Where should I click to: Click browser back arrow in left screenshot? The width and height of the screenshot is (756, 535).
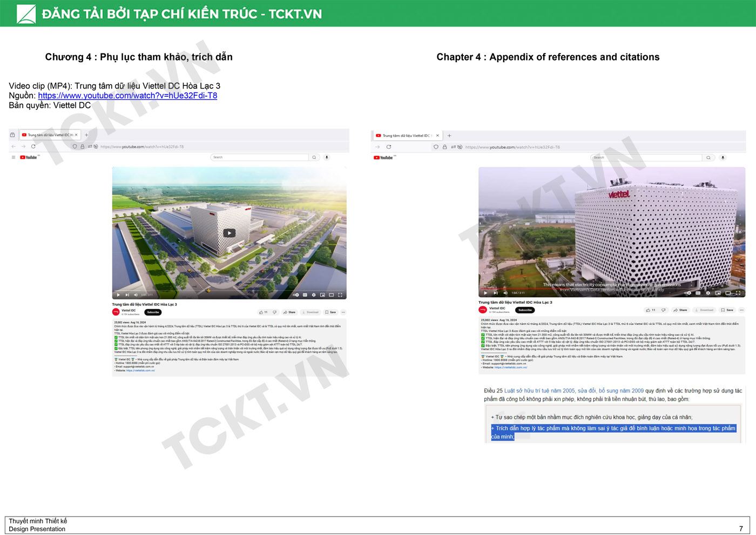[x=13, y=146]
